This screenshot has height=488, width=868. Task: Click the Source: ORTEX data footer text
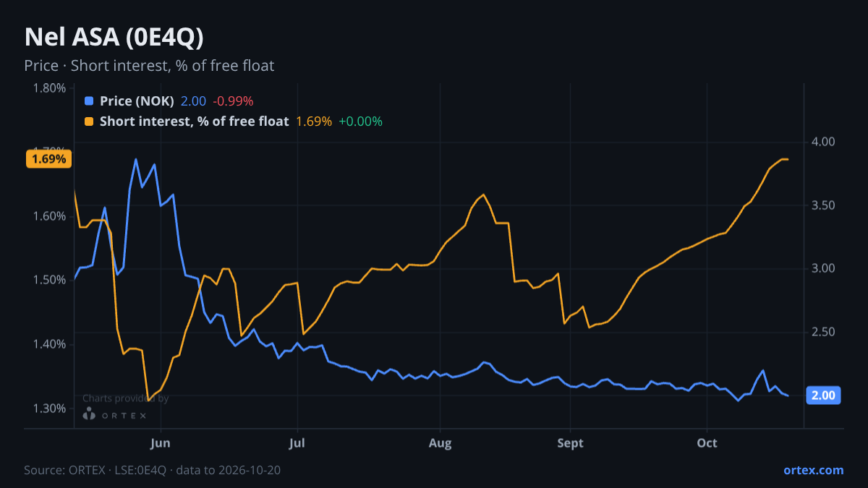(152, 470)
